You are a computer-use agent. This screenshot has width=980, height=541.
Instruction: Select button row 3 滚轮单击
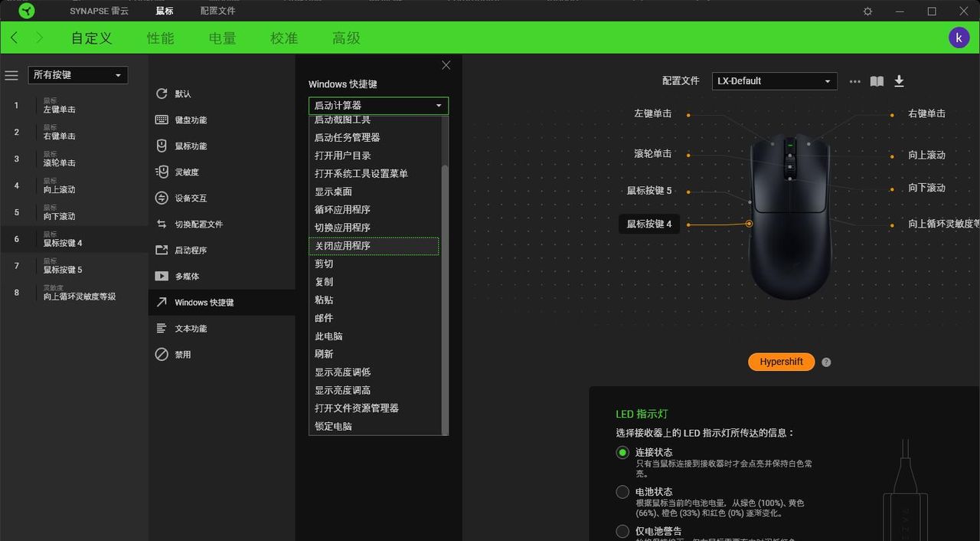point(74,159)
